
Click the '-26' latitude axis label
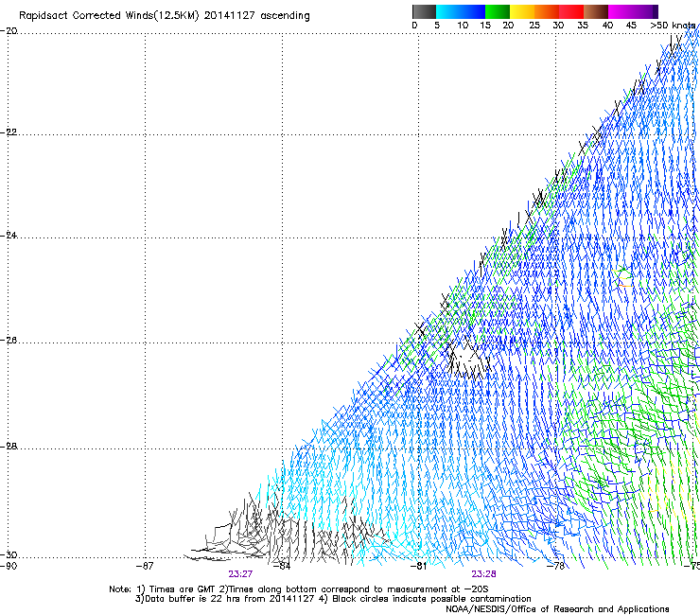[9, 340]
